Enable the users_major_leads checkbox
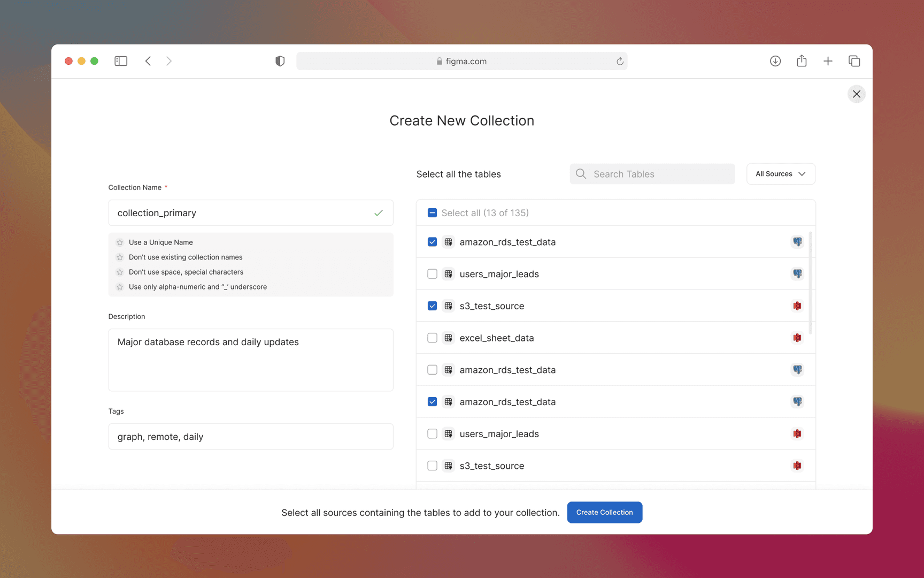924x578 pixels. [432, 273]
